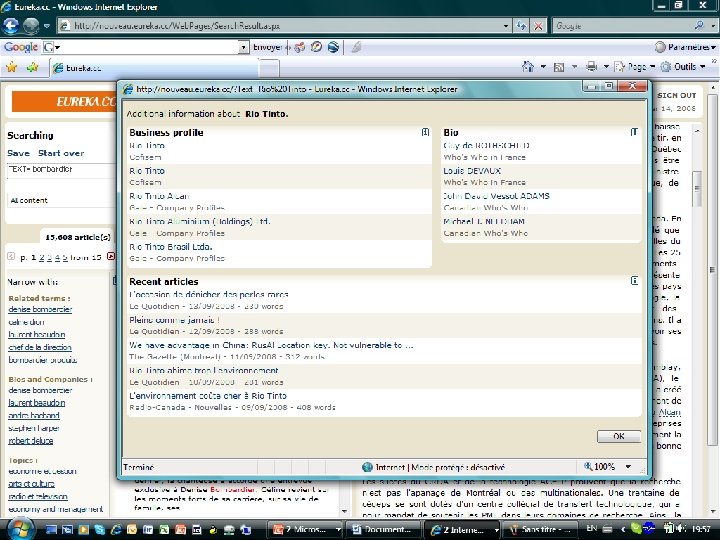
Task: Click 'robert deluce' under Bios and Companies
Action: 30,441
